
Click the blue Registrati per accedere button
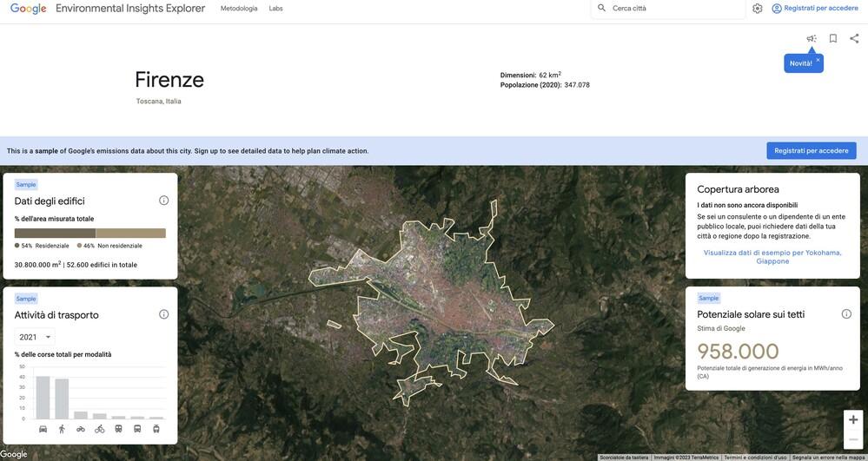click(x=811, y=150)
